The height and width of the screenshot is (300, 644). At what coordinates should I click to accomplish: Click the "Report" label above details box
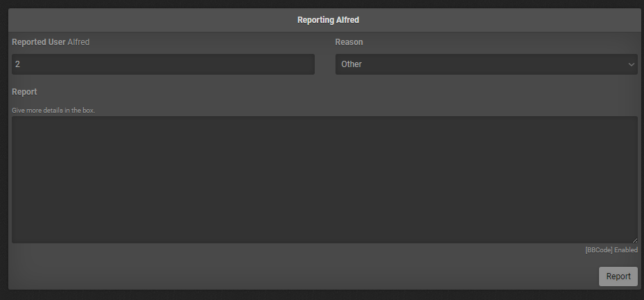click(24, 92)
